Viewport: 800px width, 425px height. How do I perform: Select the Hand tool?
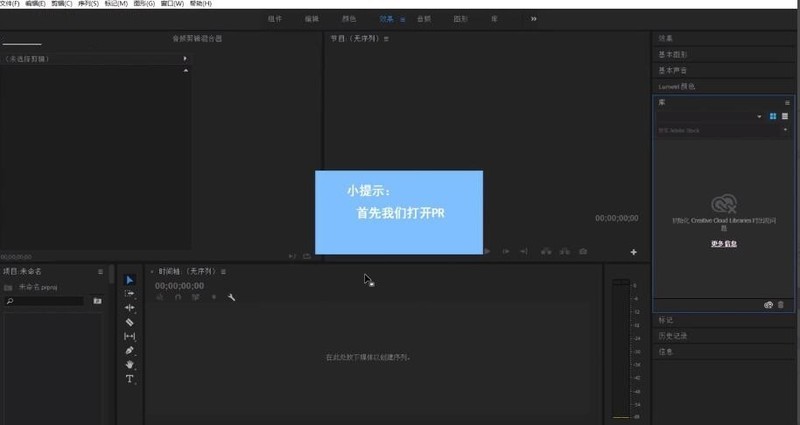(129, 364)
